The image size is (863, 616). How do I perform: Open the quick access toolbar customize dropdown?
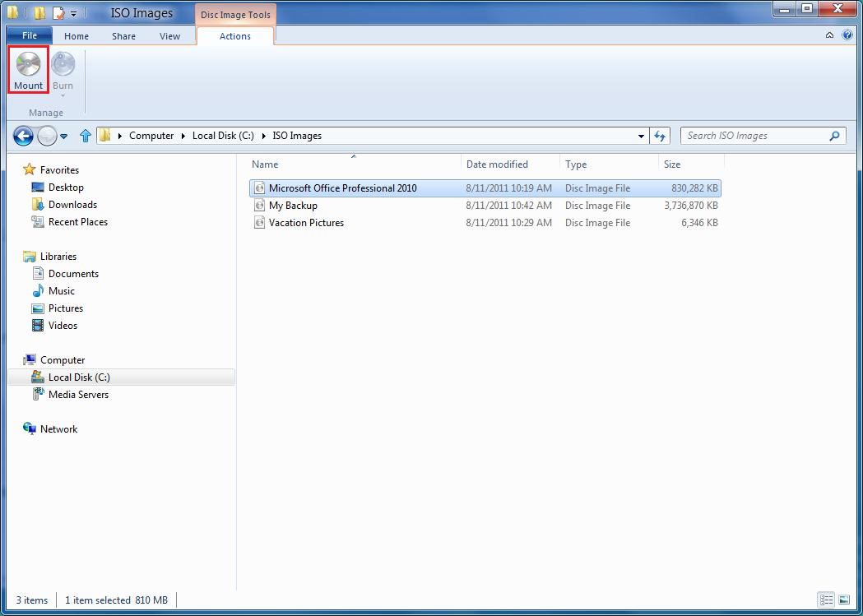click(73, 13)
